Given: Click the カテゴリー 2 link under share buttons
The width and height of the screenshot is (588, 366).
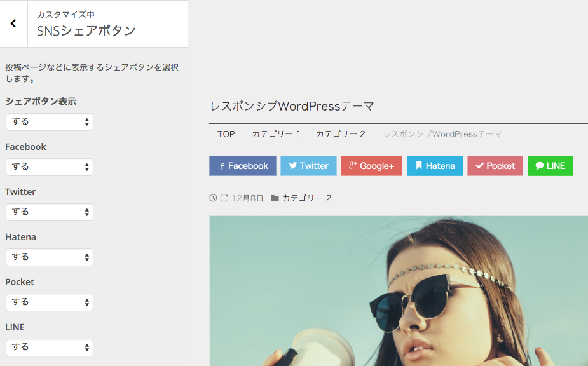Looking at the screenshot, I should 306,198.
